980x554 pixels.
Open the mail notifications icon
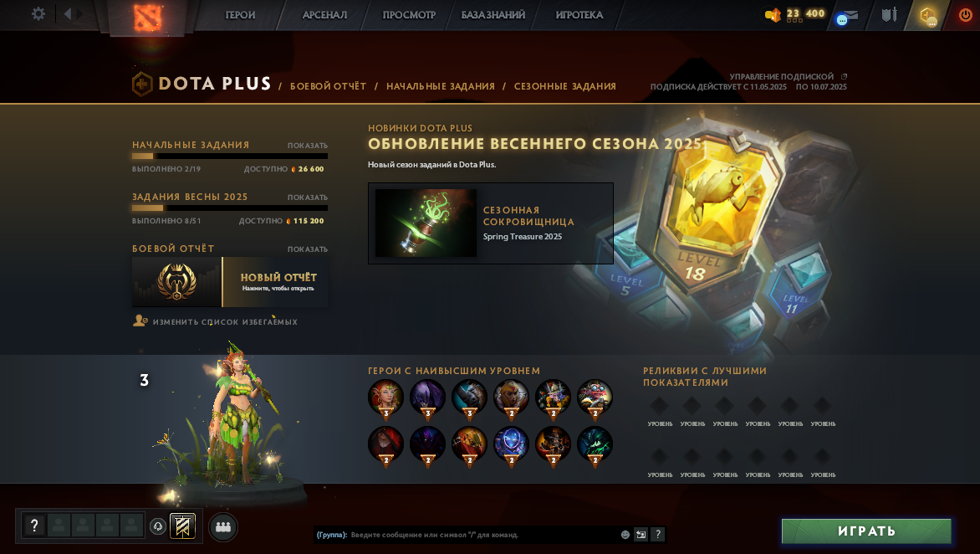coord(848,16)
